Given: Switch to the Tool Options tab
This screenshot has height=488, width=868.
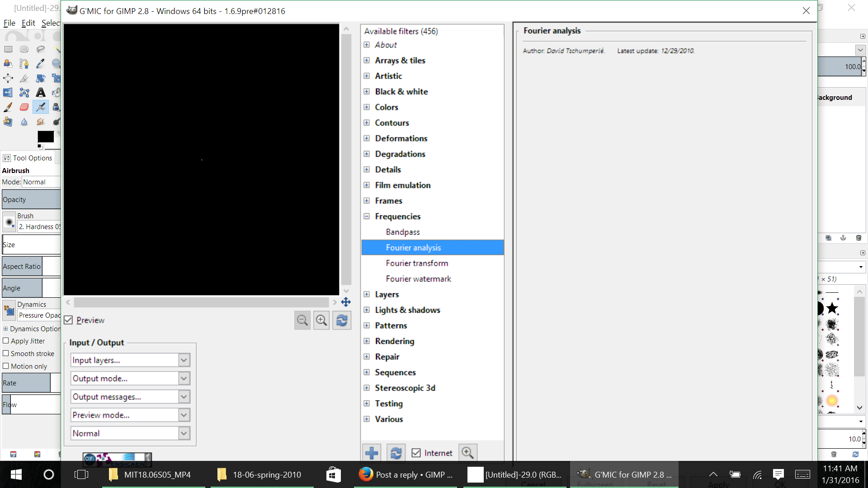Looking at the screenshot, I should point(28,158).
